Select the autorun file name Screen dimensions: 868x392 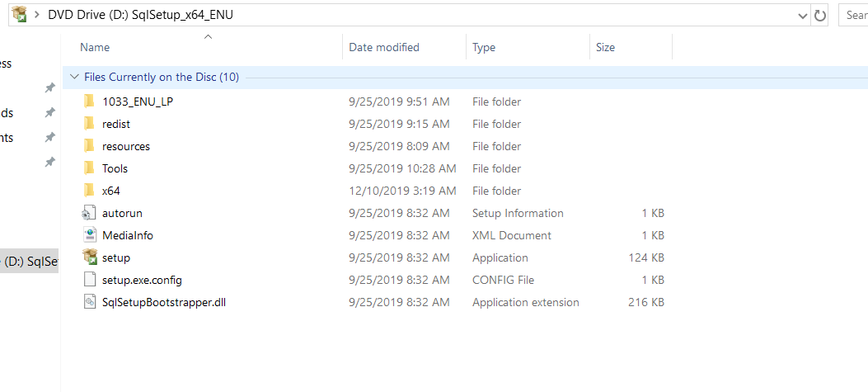pyautogui.click(x=122, y=213)
